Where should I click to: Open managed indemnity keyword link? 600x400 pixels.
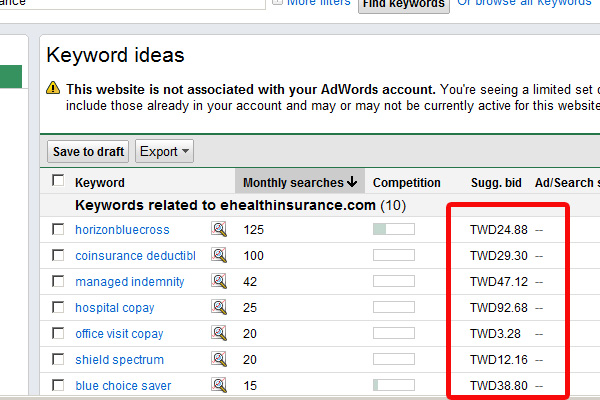[x=130, y=282]
